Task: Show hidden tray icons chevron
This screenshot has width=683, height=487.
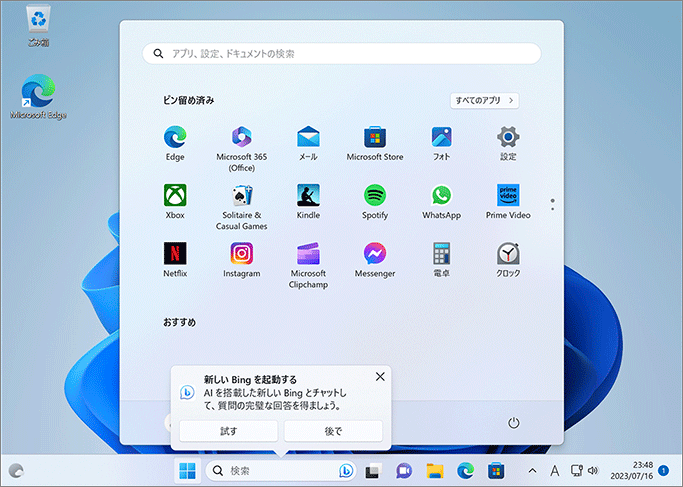Action: pos(532,471)
